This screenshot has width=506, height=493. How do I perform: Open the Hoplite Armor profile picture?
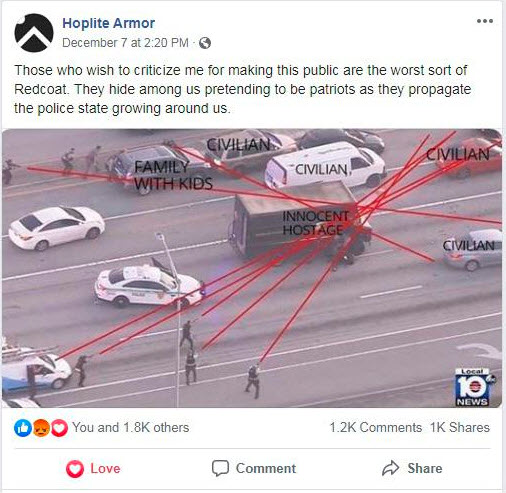pyautogui.click(x=34, y=33)
